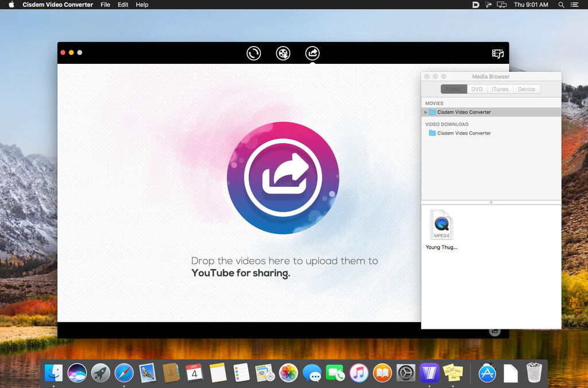Viewport: 588px width, 388px height.
Task: Switch Media Browser to iTunes source
Action: 500,89
